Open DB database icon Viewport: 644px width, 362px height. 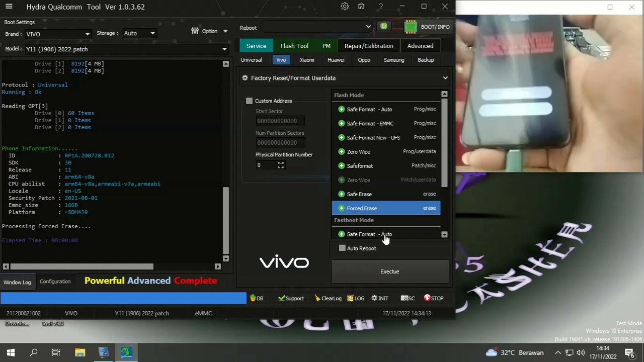[257, 298]
